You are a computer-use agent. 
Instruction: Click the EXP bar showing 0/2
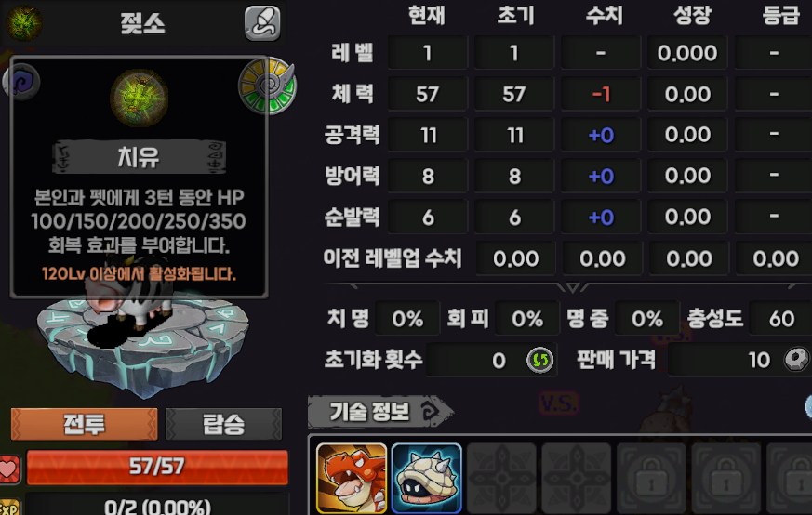point(157,506)
